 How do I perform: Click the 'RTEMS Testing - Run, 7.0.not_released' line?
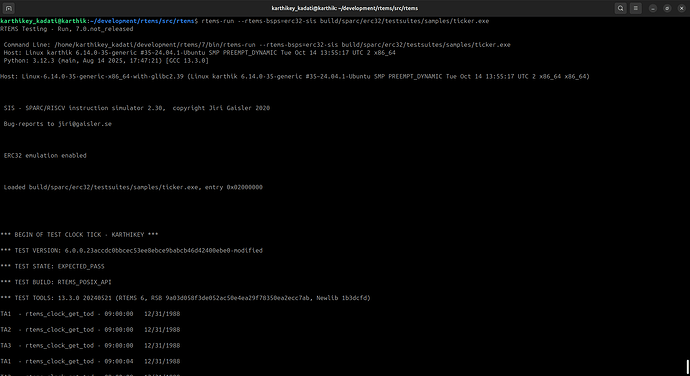pos(66,29)
